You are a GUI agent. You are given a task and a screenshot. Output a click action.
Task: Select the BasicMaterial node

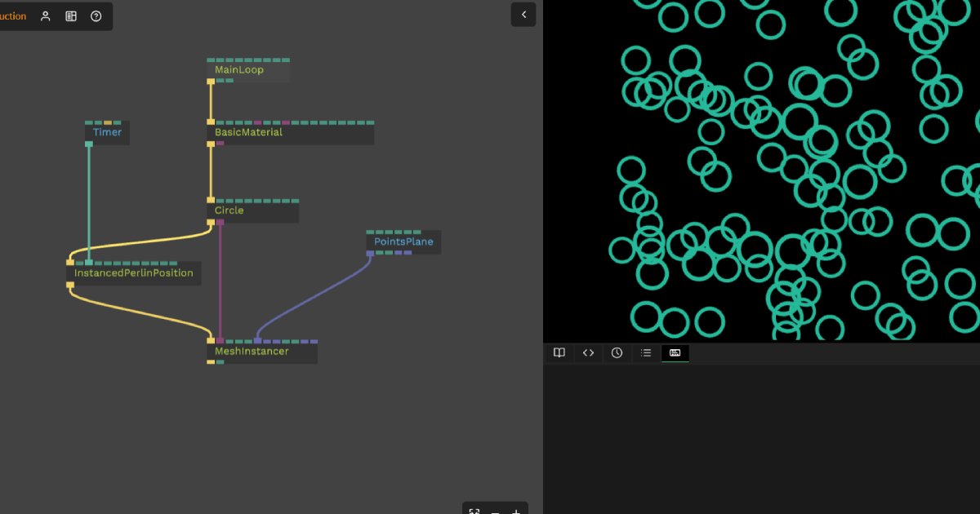pos(249,131)
